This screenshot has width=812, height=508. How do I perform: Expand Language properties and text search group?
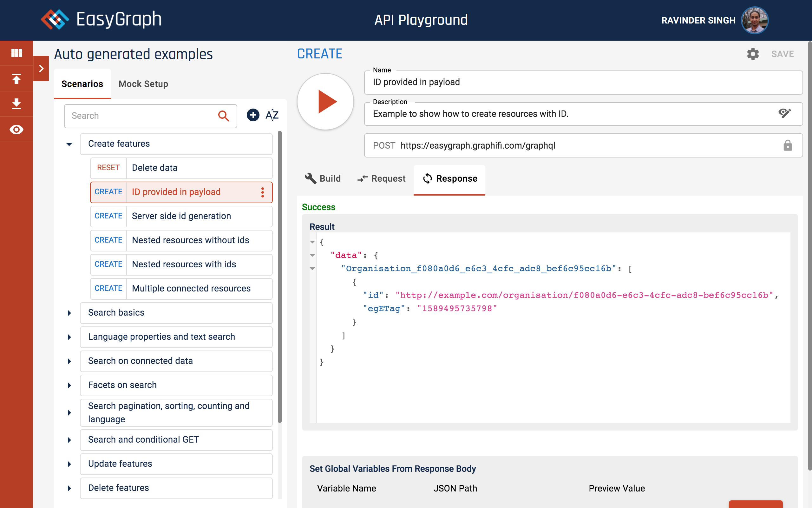pyautogui.click(x=69, y=337)
